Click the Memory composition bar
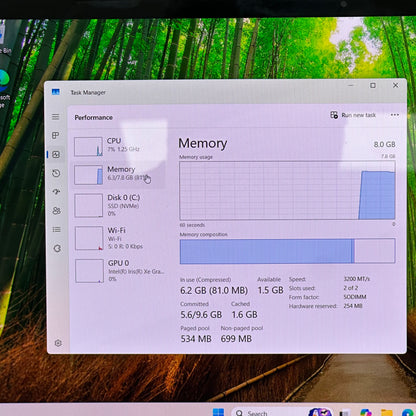Screen dimensions: 416x416 click(288, 251)
